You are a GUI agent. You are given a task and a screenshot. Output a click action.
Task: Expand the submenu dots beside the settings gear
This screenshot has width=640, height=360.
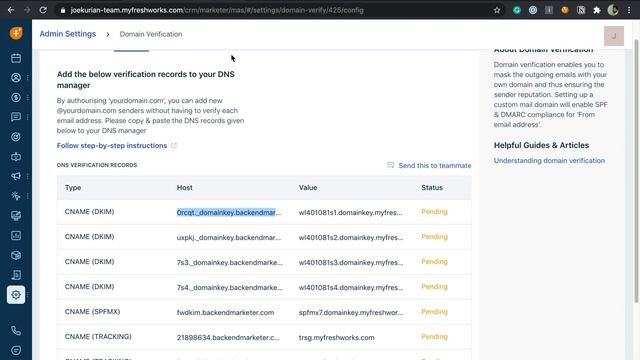pyautogui.click(x=27, y=295)
